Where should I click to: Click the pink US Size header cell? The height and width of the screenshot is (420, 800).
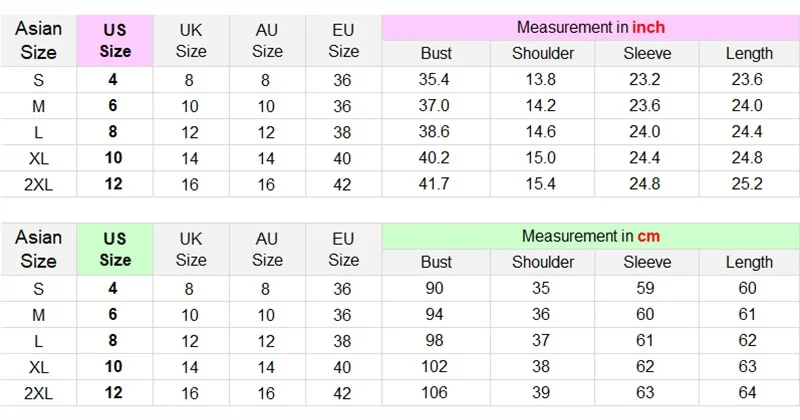(x=115, y=40)
